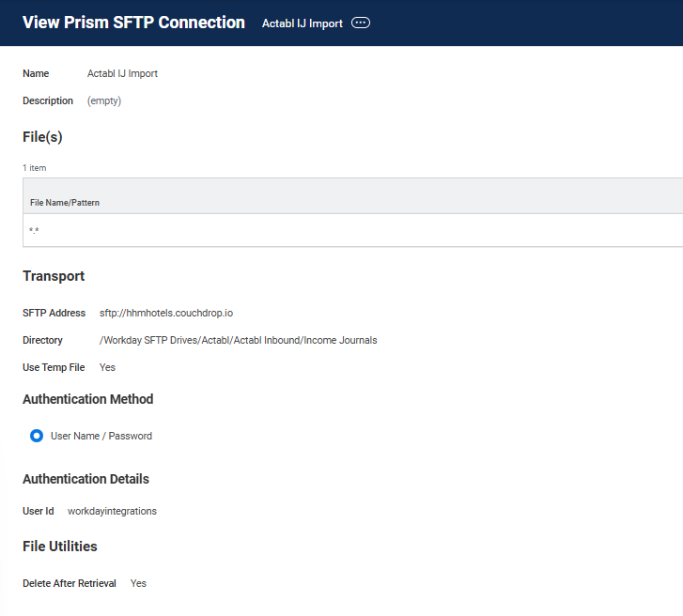Click the File Name/Pattern column header
Screen dimensions: 683x616
65,202
